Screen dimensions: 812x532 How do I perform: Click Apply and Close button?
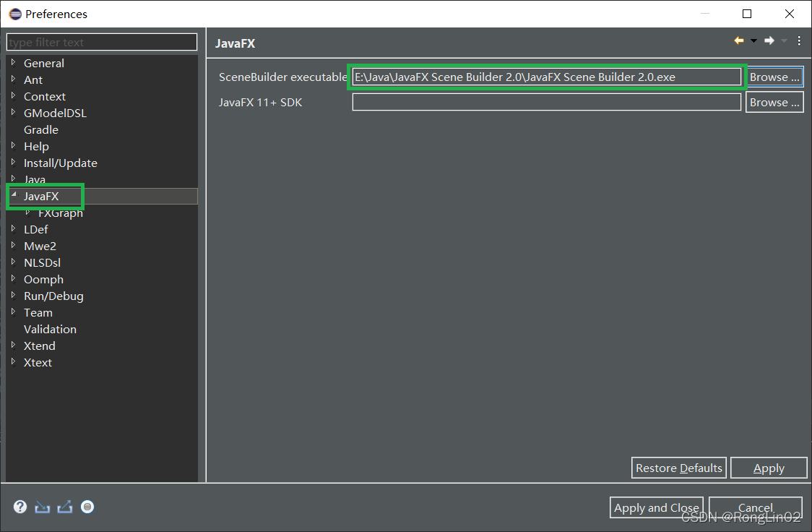[x=656, y=507]
